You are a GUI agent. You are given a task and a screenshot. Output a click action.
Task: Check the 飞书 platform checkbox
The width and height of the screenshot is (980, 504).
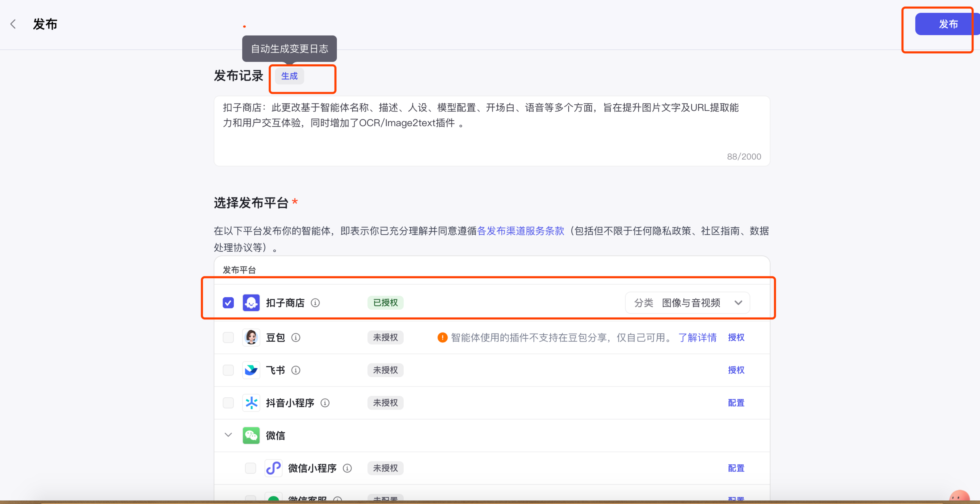pos(228,370)
